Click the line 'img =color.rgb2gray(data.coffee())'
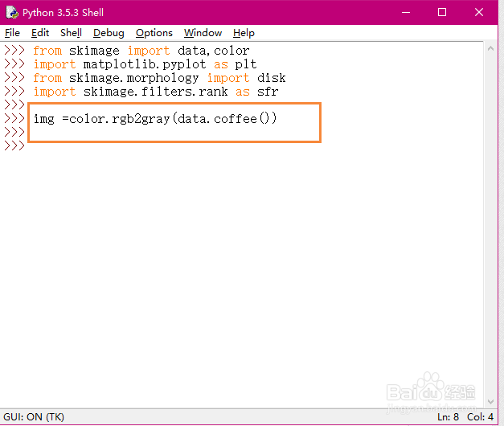The height and width of the screenshot is (426, 504). click(155, 119)
